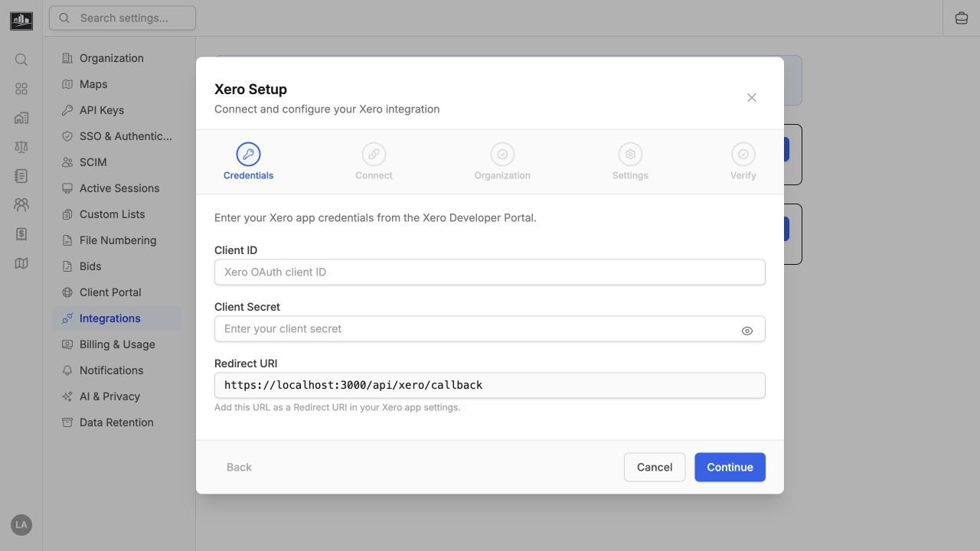
Task: Select the Organization step icon
Action: [x=502, y=154]
